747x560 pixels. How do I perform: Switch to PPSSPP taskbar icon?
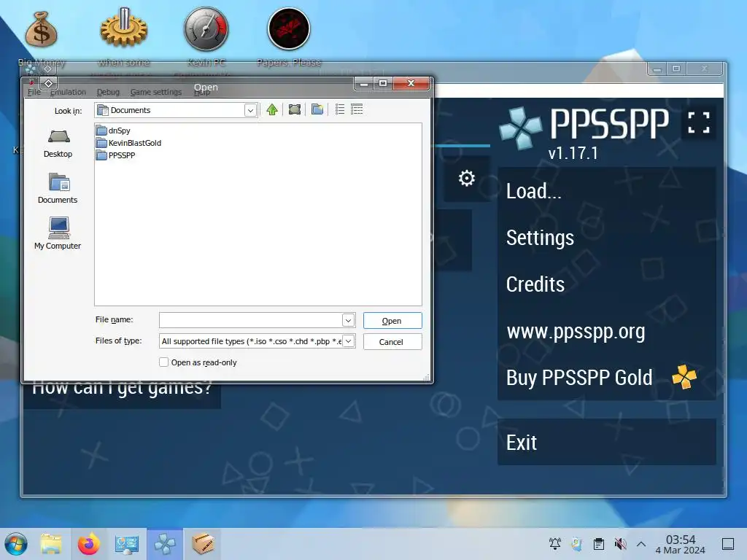click(164, 544)
